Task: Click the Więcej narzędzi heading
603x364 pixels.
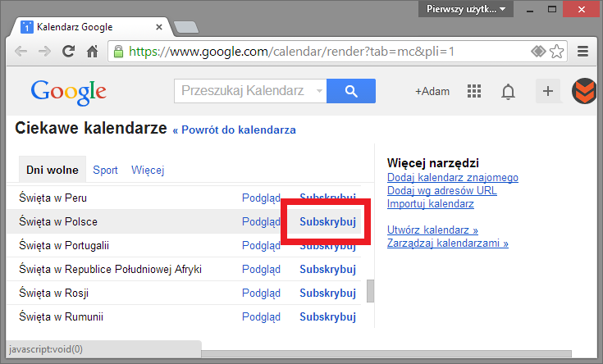Action: (x=433, y=163)
